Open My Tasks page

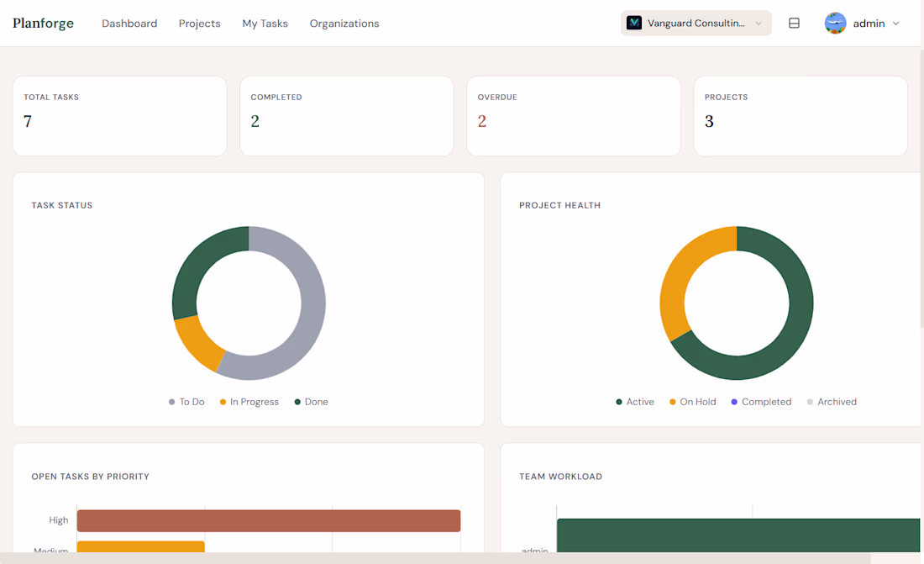pyautogui.click(x=265, y=23)
